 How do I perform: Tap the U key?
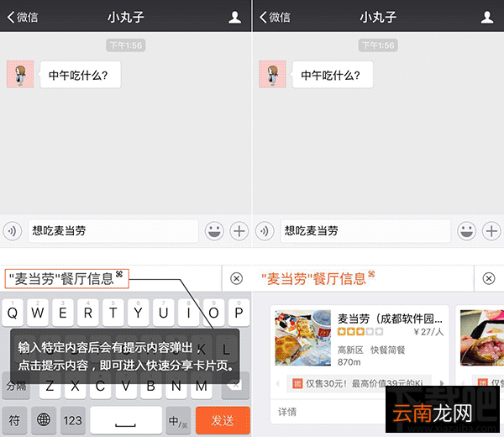(x=163, y=313)
